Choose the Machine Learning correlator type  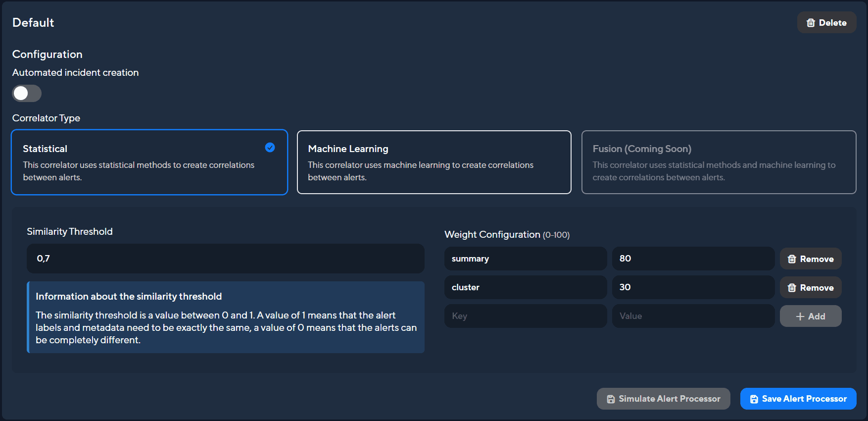tap(434, 162)
